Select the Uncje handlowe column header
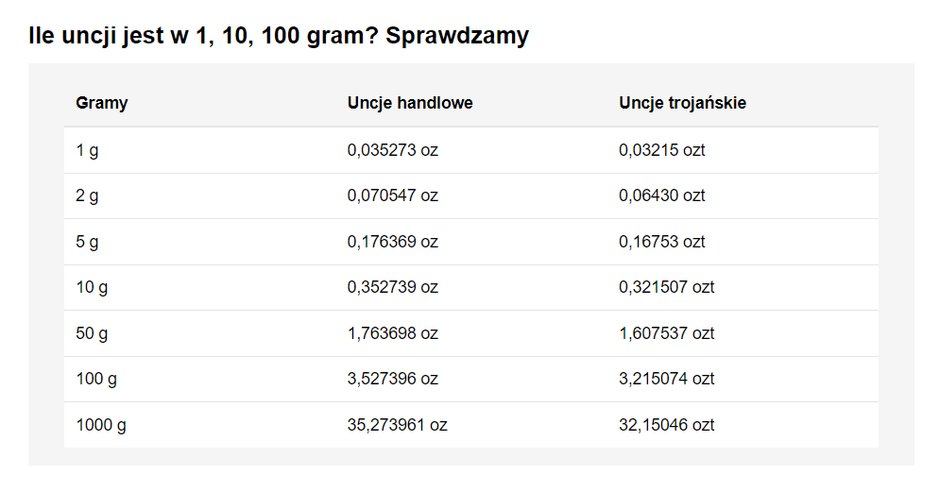Viewport: 940px width, 492px height. 410,103
